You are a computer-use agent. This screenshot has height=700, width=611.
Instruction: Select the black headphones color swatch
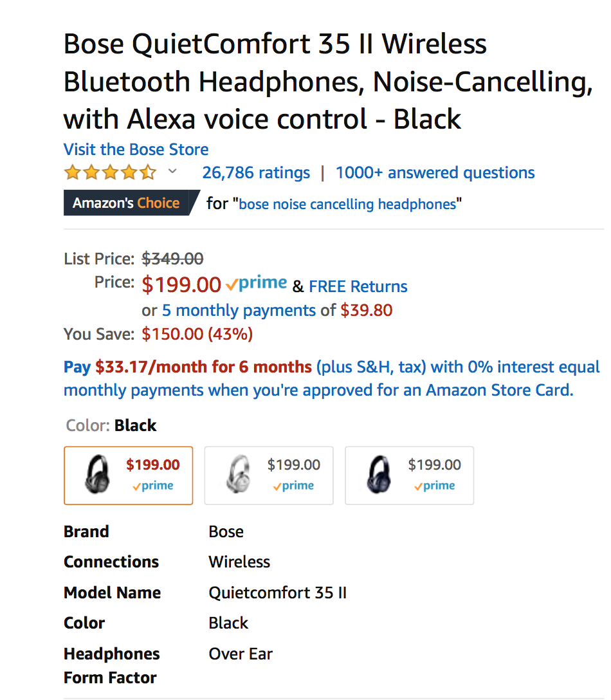point(129,475)
